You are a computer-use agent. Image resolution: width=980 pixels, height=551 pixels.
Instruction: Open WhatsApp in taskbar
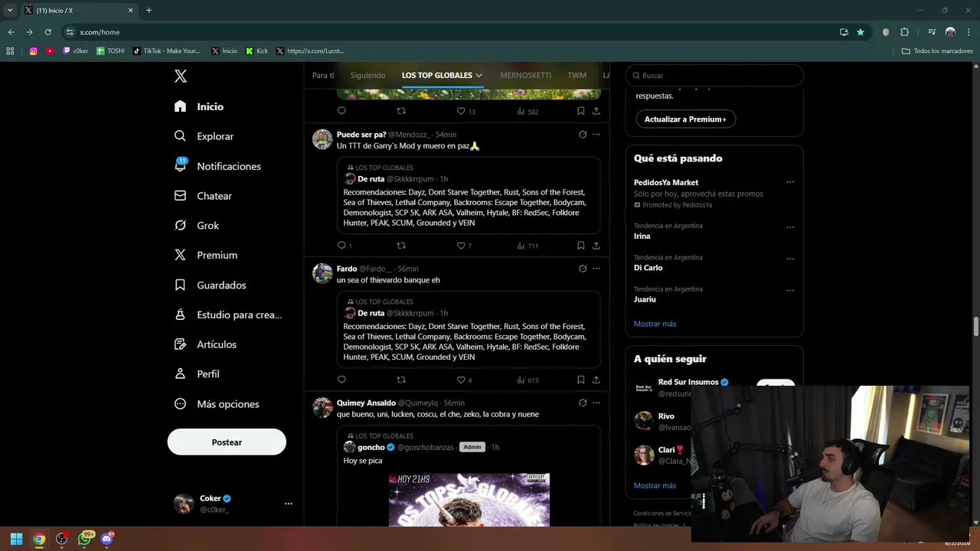click(x=84, y=539)
